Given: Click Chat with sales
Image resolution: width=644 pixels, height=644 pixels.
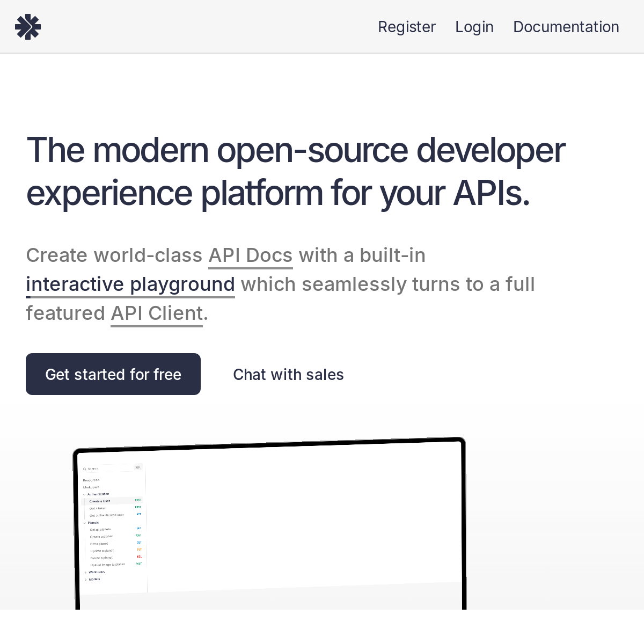Looking at the screenshot, I should (x=288, y=375).
